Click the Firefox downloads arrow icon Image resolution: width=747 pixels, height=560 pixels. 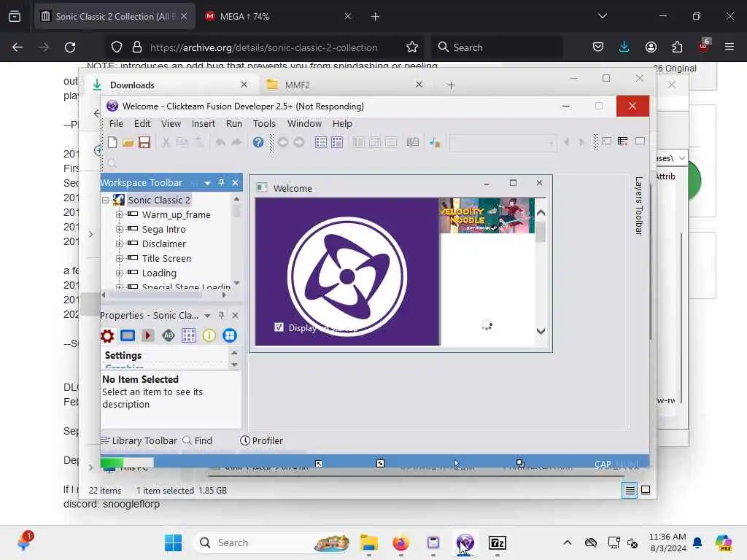[624, 47]
